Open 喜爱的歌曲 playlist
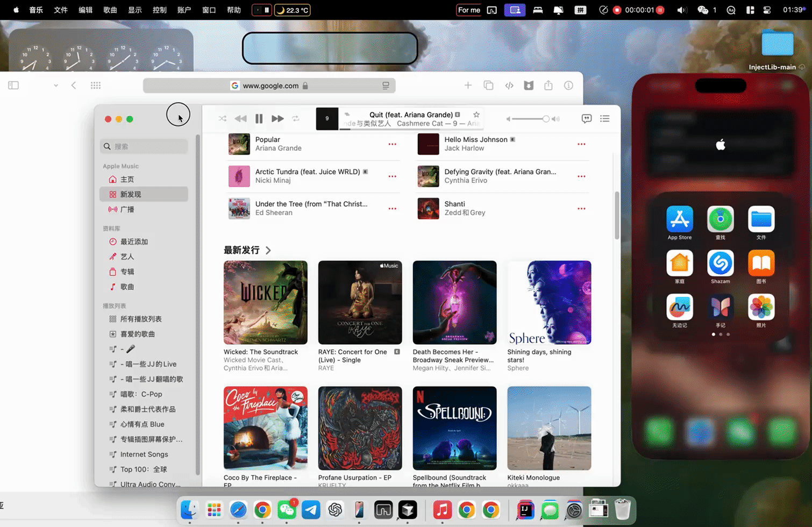812x527 pixels. (x=144, y=334)
